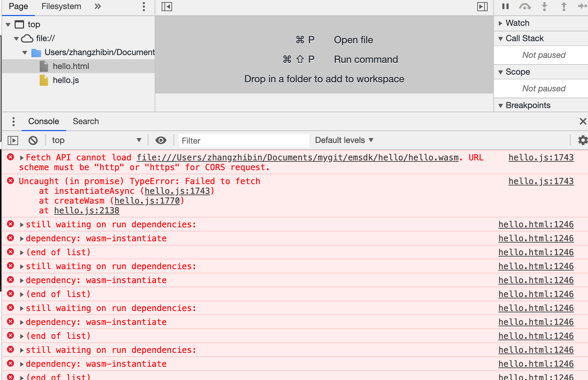
Task: Pause script execution in the debugger
Action: 505,6
